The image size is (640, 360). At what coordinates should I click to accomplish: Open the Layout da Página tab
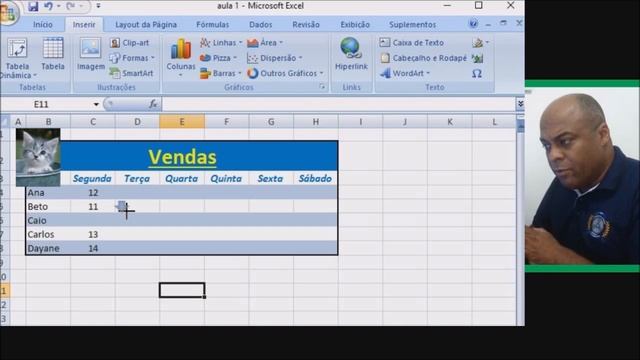146,25
